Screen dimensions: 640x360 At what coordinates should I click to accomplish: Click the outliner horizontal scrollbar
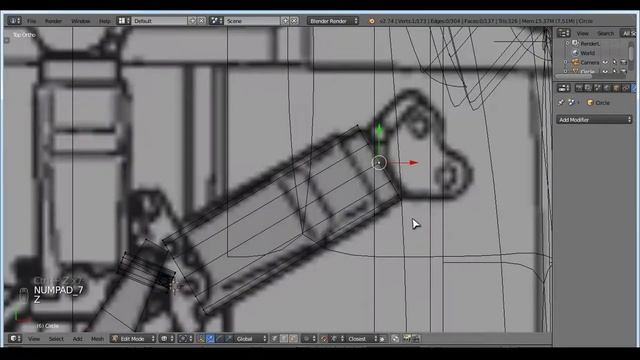[573, 76]
